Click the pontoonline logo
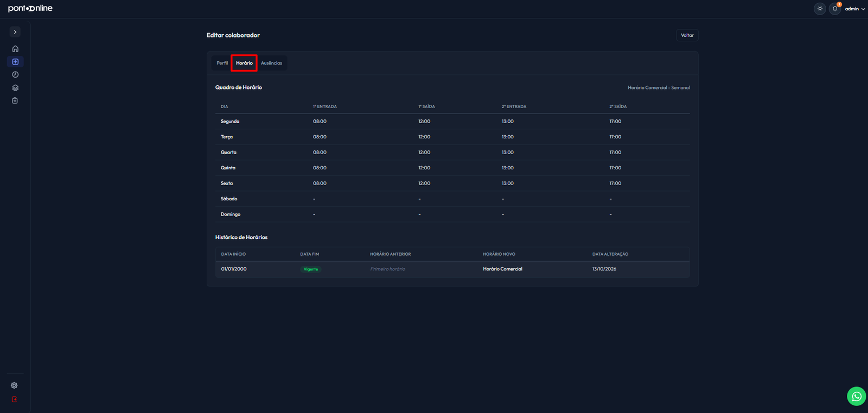Screen dimensions: 868x413 pyautogui.click(x=30, y=8)
